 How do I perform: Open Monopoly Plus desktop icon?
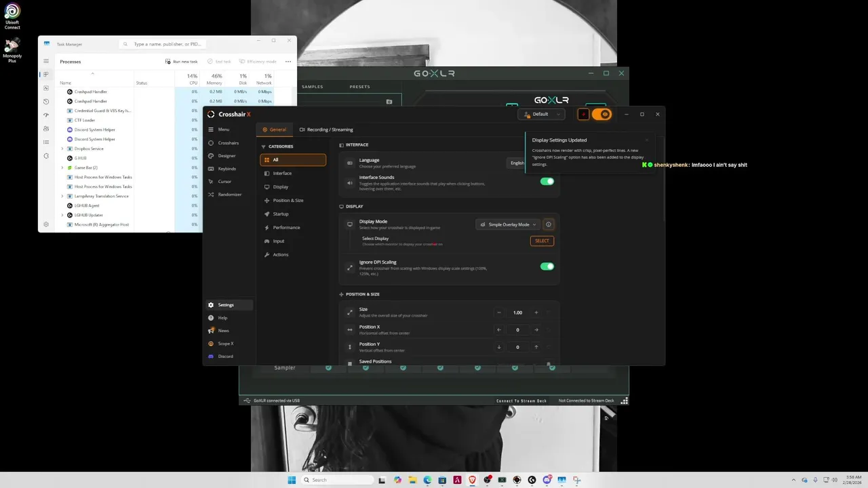click(12, 51)
